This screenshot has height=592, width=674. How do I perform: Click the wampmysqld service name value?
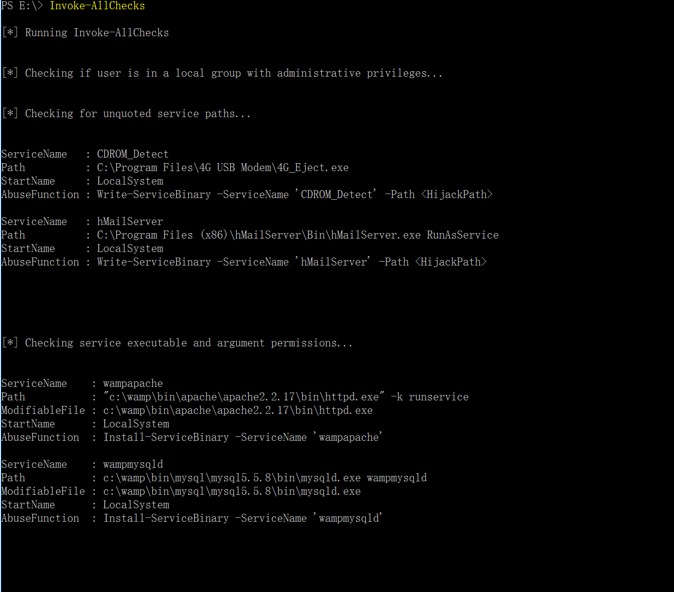point(133,464)
